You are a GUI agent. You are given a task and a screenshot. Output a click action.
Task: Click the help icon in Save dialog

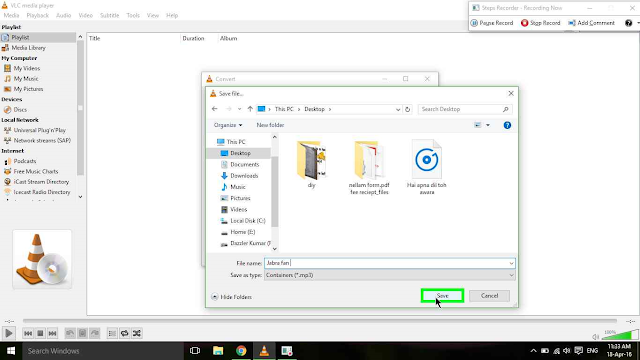[507, 125]
